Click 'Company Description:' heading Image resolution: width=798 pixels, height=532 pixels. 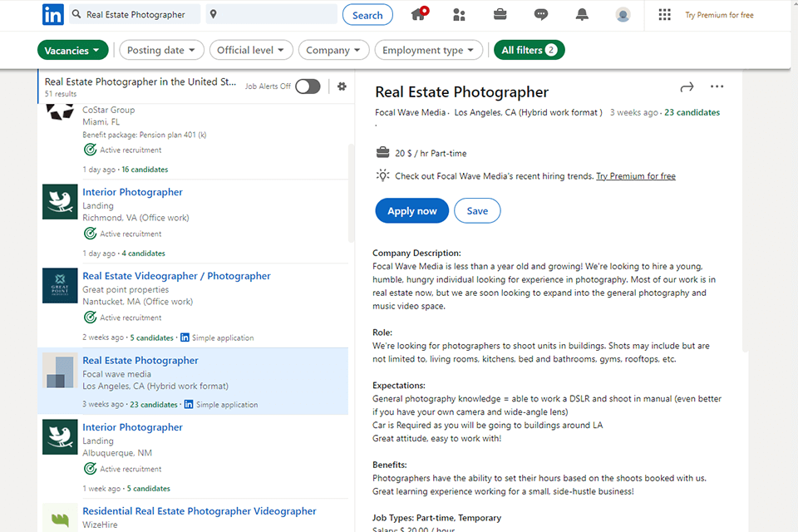416,253
